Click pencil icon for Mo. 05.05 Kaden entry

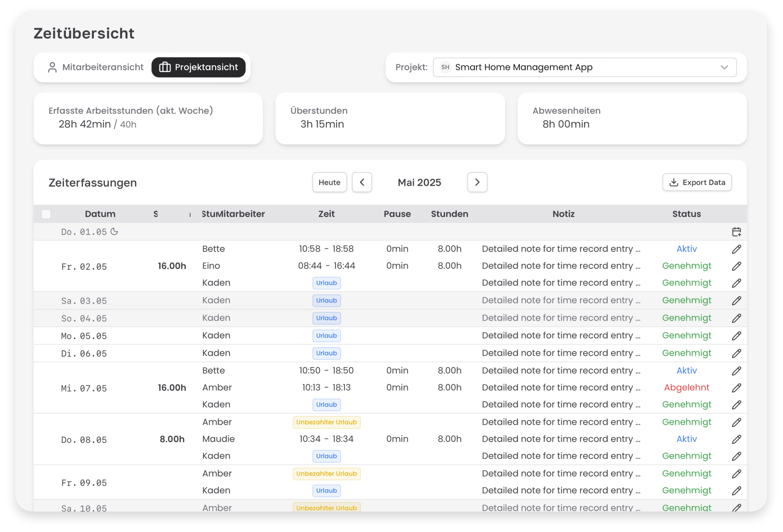[x=737, y=335]
